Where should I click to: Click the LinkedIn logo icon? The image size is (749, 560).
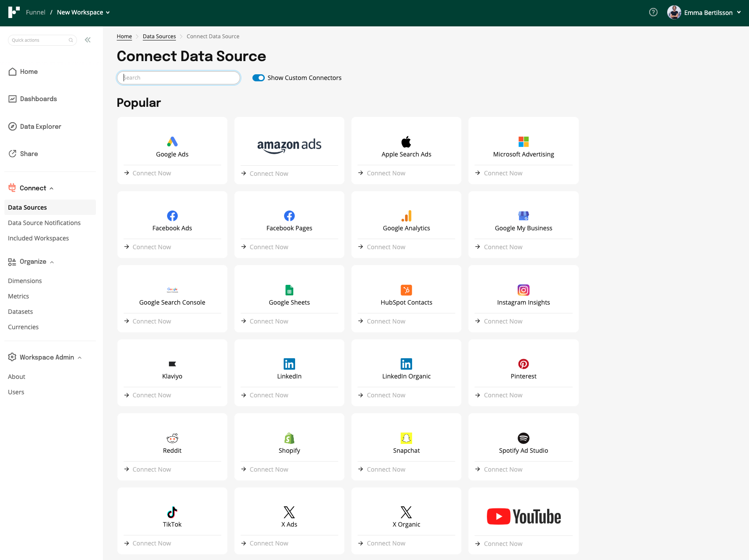point(289,364)
